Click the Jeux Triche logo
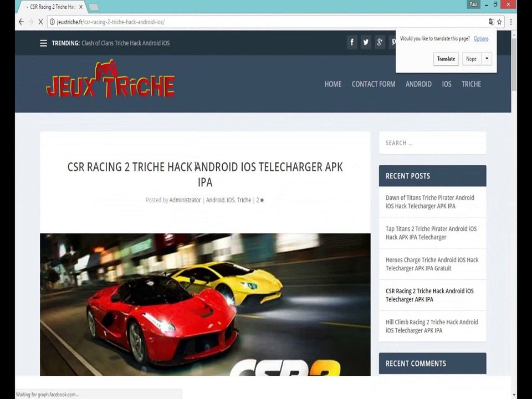This screenshot has width=532, height=399. [111, 79]
